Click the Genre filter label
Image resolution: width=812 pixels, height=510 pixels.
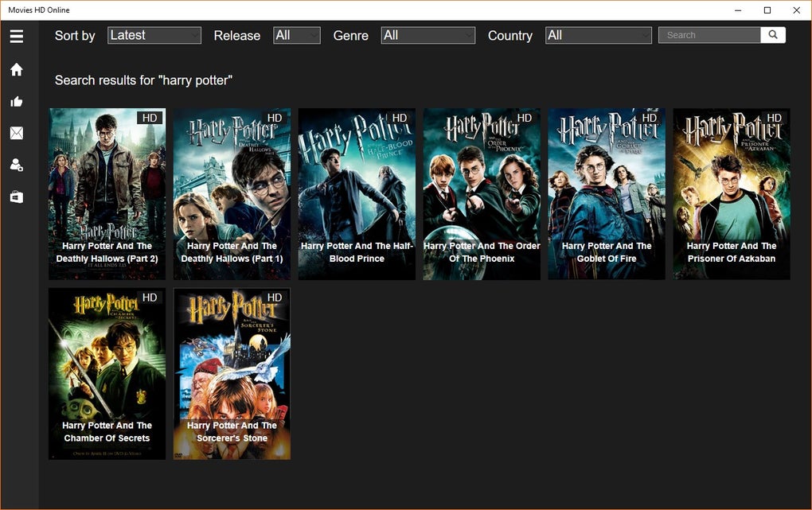click(x=350, y=35)
